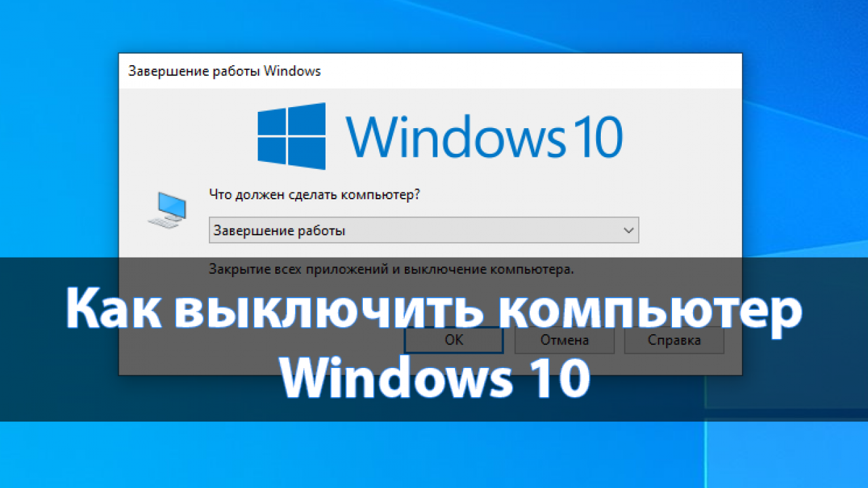This screenshot has height=488, width=868.
Task: Open the 'Завершение работы' dropdown list
Action: tap(424, 230)
